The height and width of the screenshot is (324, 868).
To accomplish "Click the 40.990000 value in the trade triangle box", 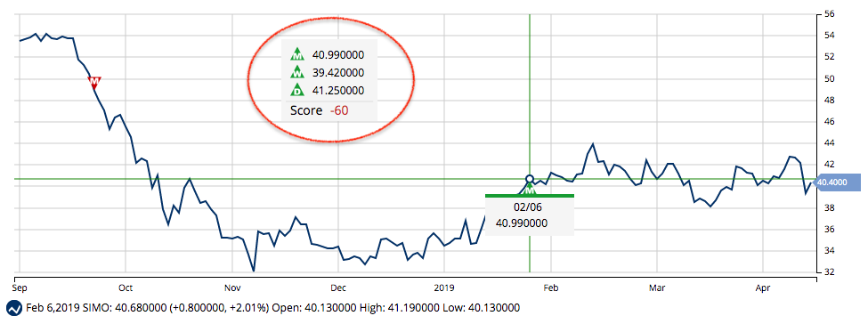I will coord(337,54).
